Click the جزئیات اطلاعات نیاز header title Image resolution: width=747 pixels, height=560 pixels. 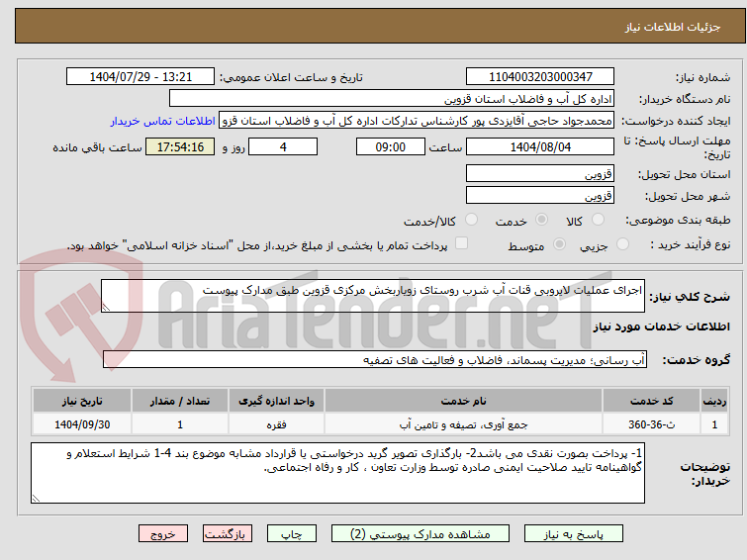click(673, 27)
